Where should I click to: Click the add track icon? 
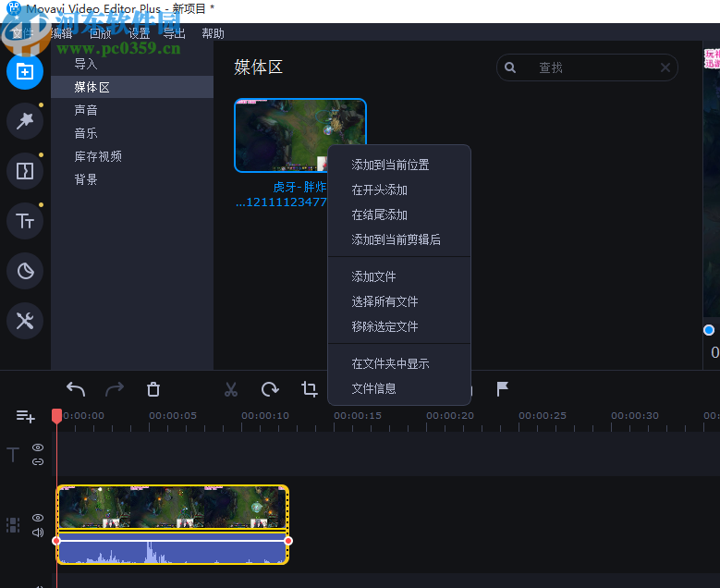(25, 416)
